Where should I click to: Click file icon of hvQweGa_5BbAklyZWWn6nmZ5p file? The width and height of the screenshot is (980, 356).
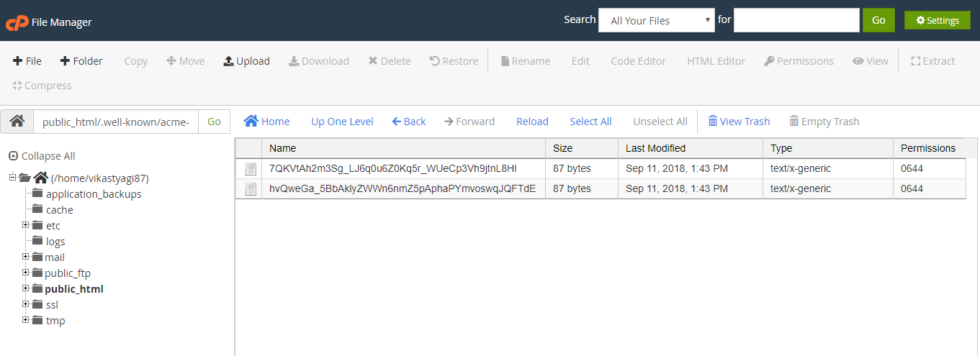coord(250,189)
